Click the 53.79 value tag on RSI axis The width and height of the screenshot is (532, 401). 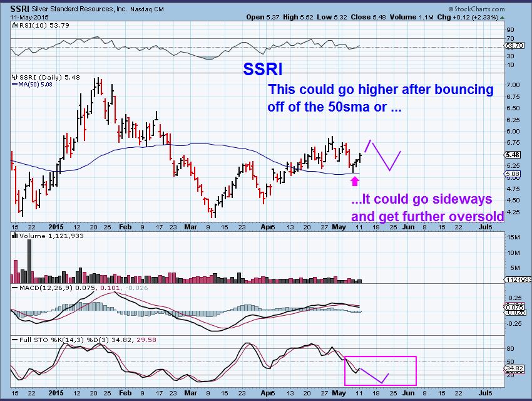point(514,46)
